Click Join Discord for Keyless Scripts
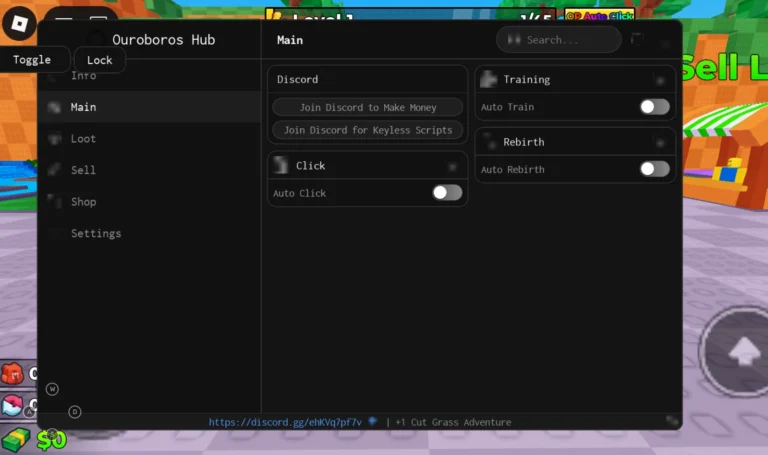The height and width of the screenshot is (455, 768). click(368, 130)
